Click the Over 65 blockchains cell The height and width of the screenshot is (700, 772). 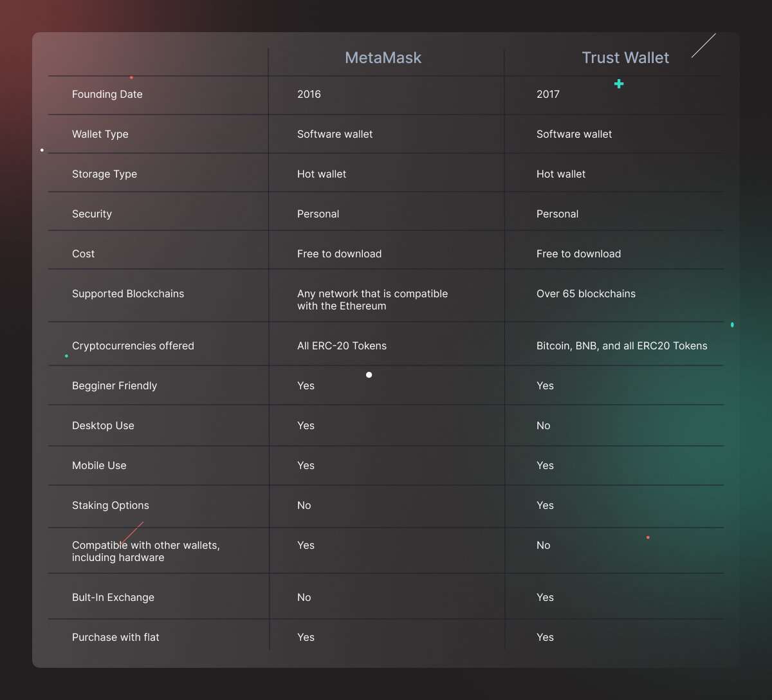(x=586, y=293)
